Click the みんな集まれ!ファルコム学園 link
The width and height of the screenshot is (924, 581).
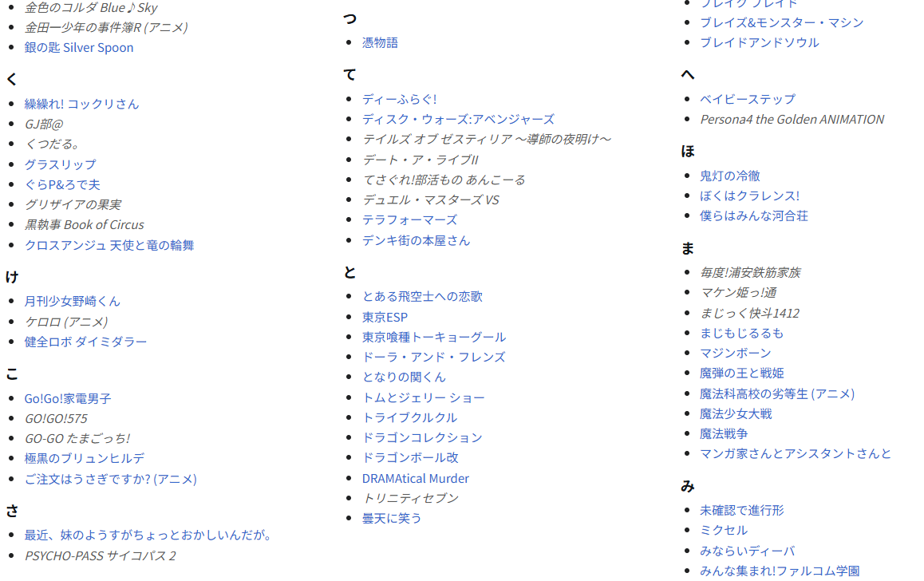[780, 571]
